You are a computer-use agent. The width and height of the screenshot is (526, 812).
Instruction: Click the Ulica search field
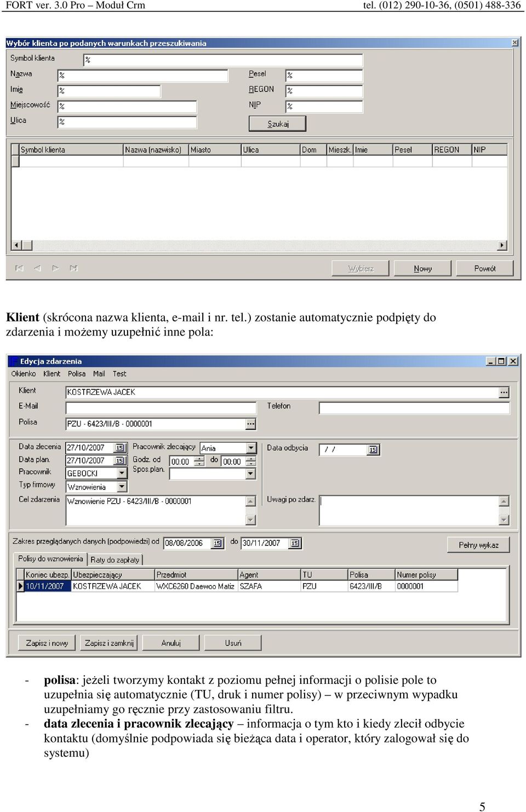coord(127,122)
